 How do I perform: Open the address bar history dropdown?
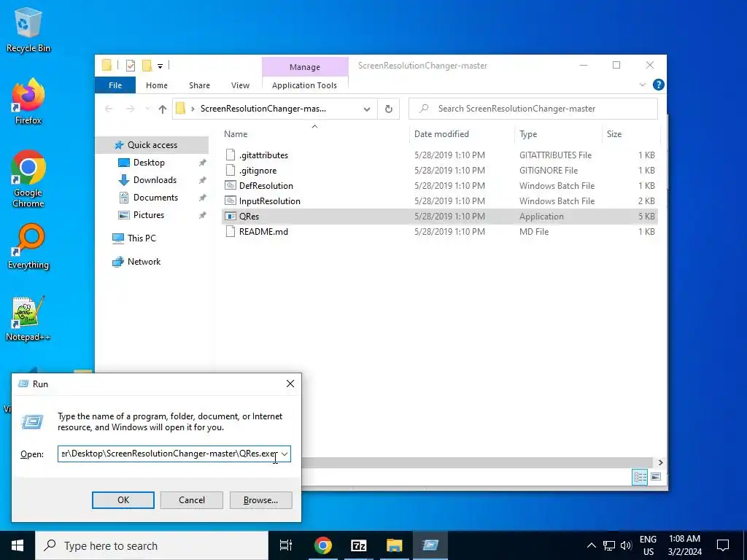(367, 109)
